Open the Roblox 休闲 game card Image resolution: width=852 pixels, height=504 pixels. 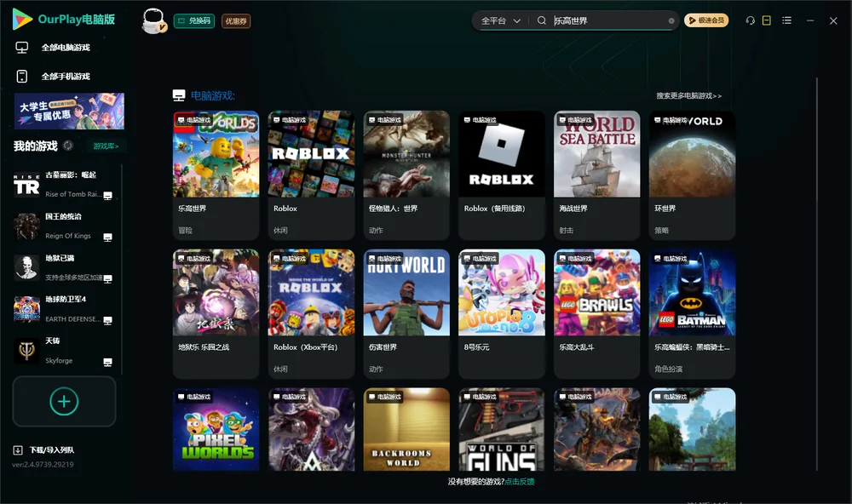point(311,175)
